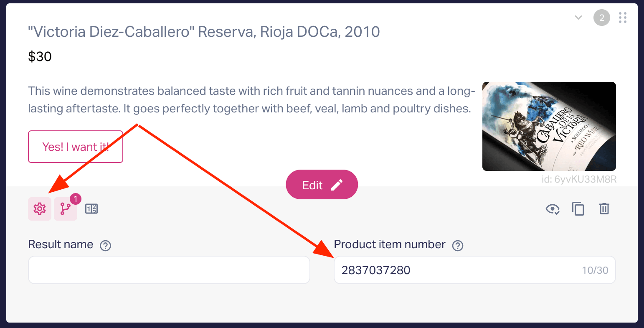Show help for Result name
This screenshot has width=644, height=328.
coord(106,246)
